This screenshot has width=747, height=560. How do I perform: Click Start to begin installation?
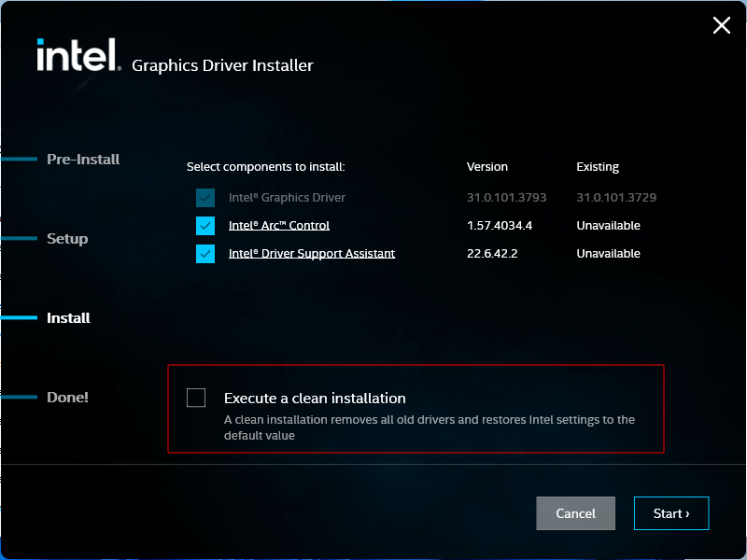(670, 512)
